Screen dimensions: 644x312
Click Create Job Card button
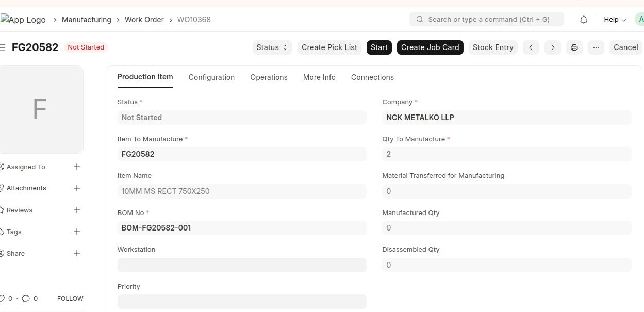click(430, 47)
